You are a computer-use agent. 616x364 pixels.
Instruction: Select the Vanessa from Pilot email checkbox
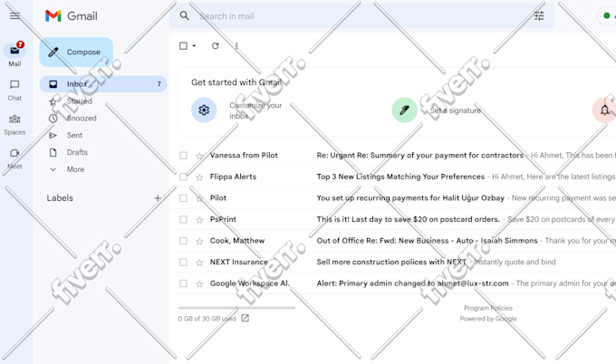[x=184, y=156]
